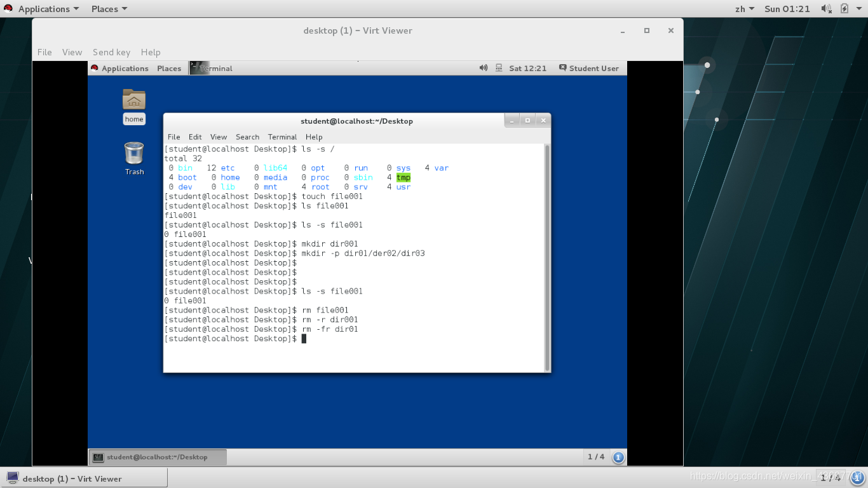Open the terminal View menu
Screen dimensions: 868x488
click(x=219, y=137)
